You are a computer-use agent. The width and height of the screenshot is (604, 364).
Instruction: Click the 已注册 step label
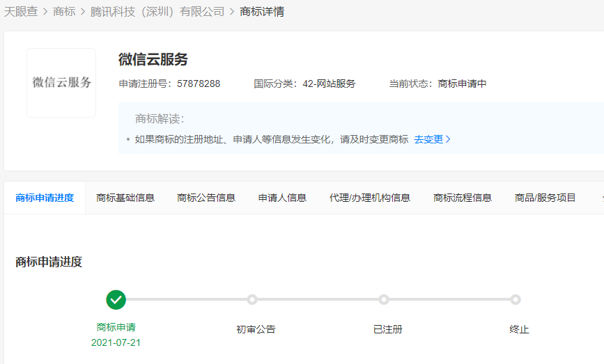pos(387,329)
